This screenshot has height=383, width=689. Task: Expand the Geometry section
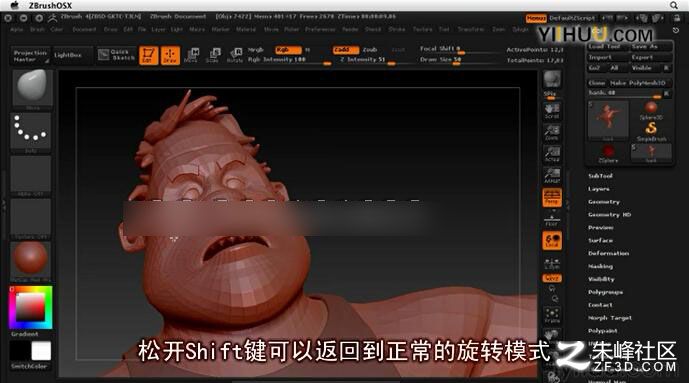(x=604, y=202)
